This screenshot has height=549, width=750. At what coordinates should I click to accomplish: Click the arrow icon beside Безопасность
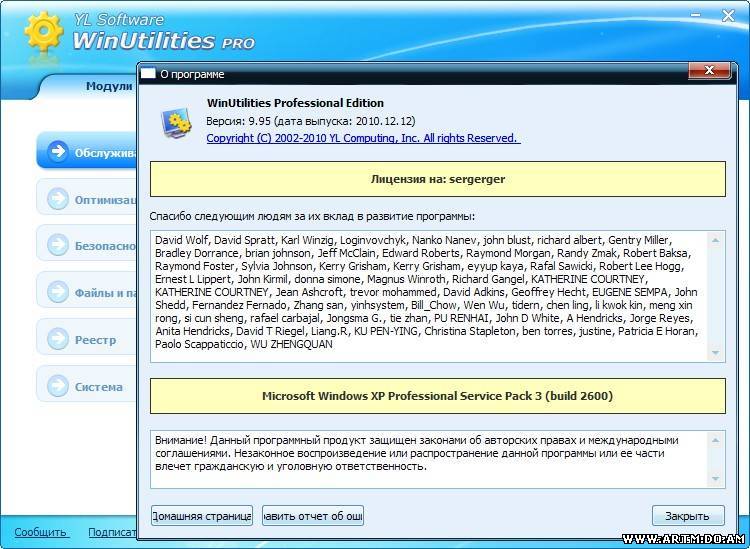[x=58, y=245]
